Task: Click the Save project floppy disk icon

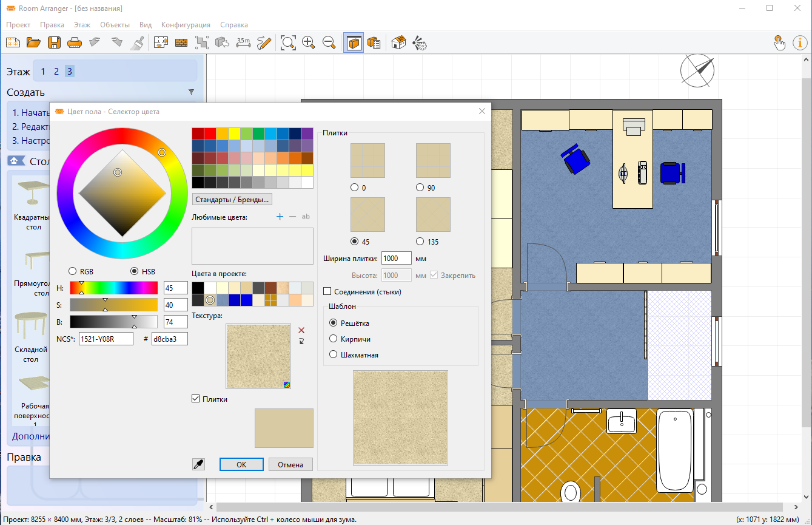Action: click(x=54, y=42)
